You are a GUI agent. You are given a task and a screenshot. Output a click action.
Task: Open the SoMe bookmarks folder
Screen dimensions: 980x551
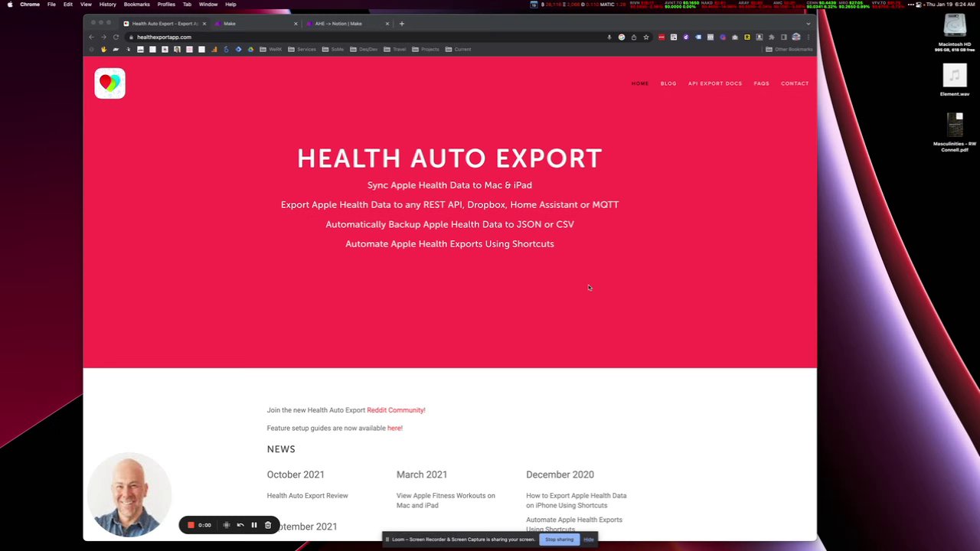coord(332,49)
